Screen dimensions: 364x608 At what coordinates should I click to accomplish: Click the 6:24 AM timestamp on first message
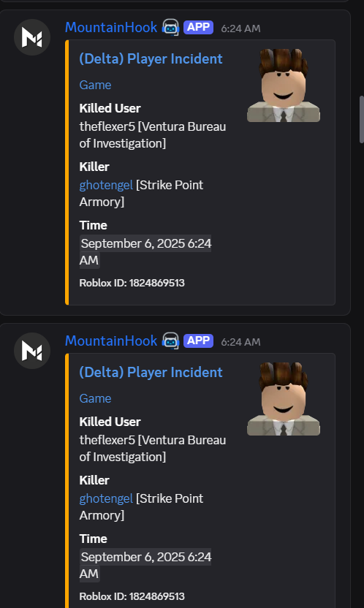click(x=240, y=28)
